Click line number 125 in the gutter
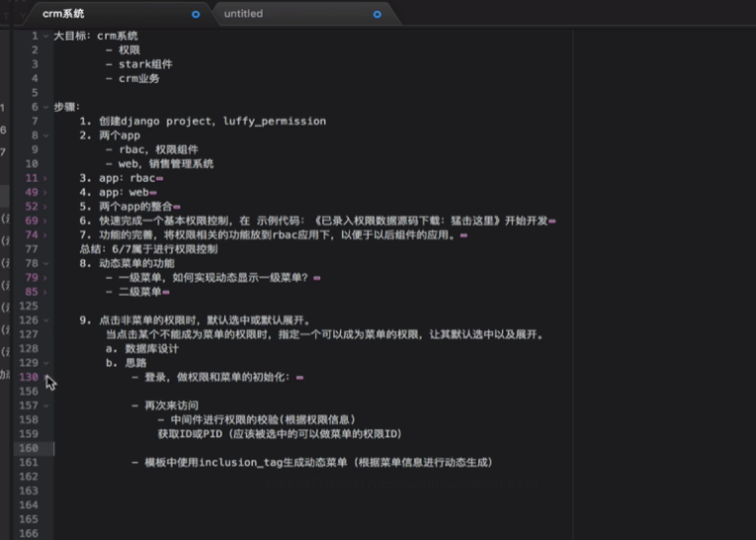756x540 pixels. 29,306
